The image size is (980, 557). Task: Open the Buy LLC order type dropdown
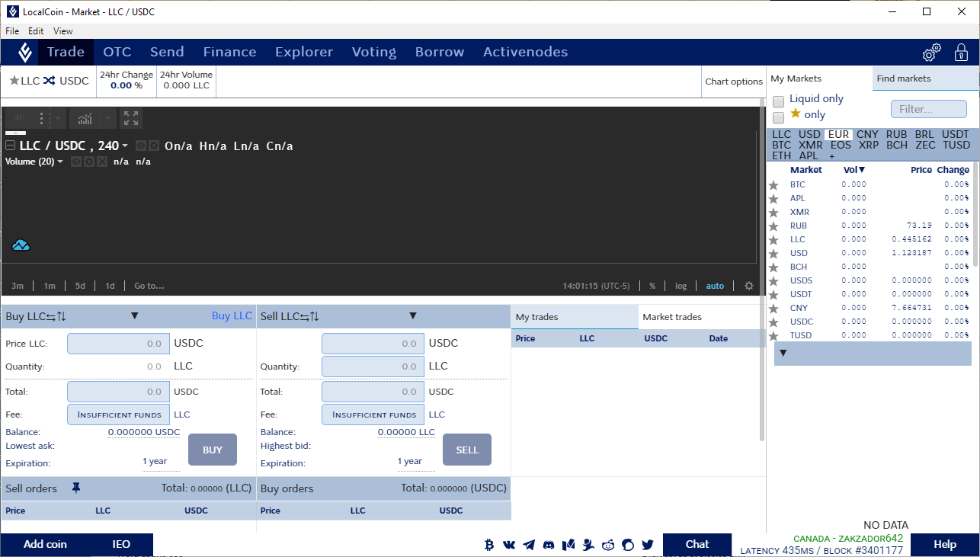click(x=135, y=315)
